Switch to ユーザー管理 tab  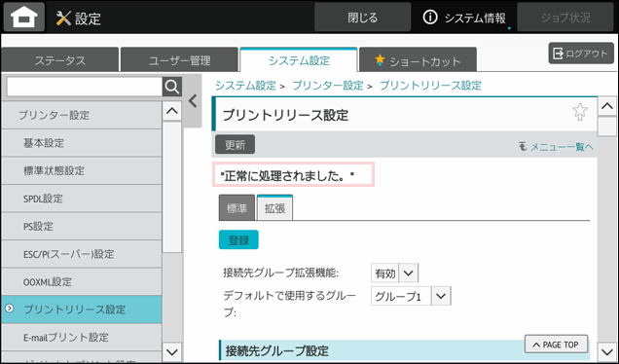point(180,60)
